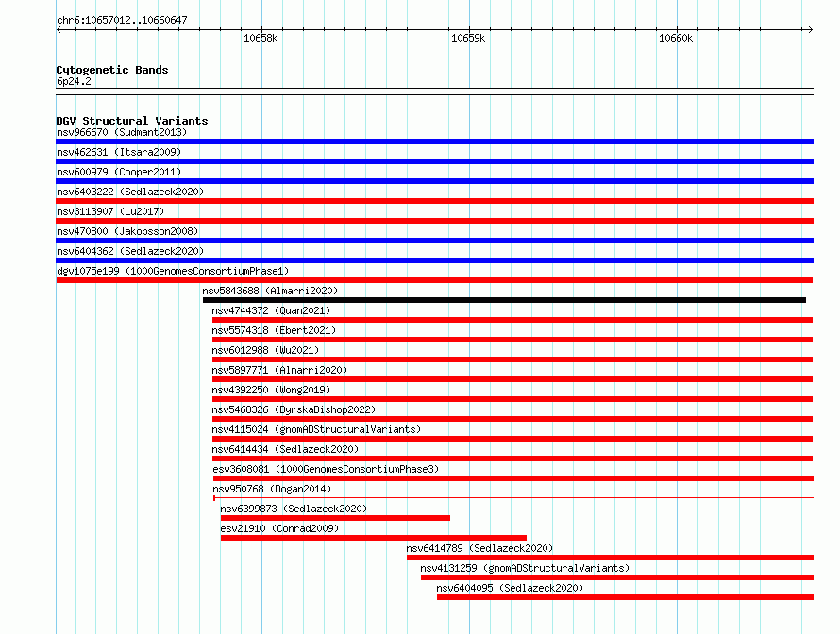Click nsv6404095 (Sedlazeck2020) label
840x634 pixels.
(510, 588)
